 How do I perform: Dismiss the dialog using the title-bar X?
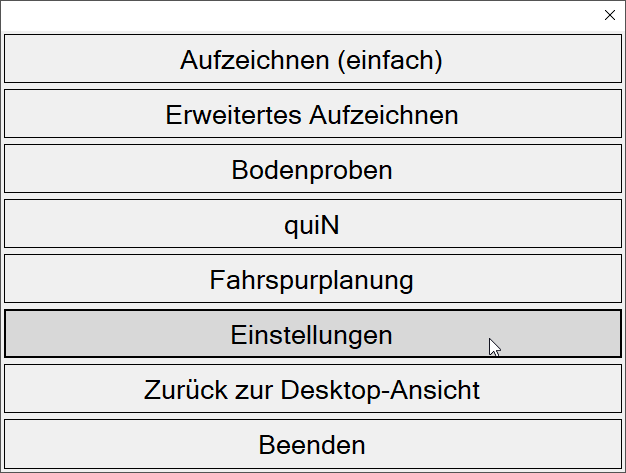[610, 15]
